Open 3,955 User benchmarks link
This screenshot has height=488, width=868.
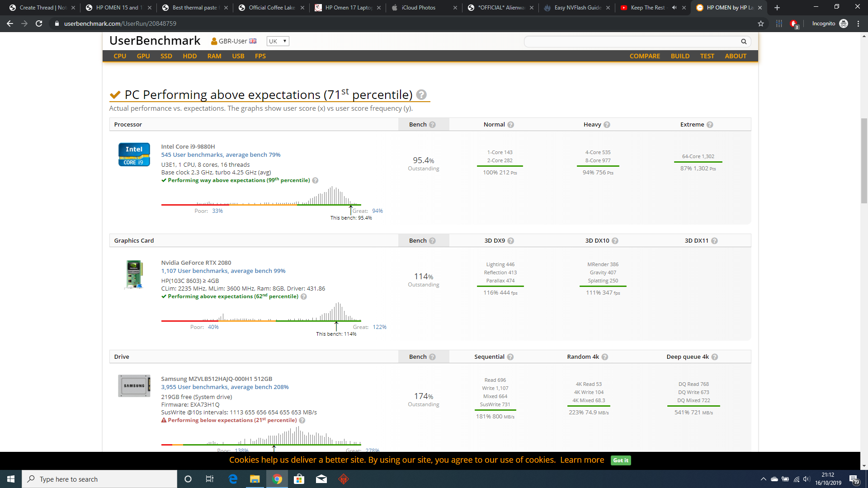[225, 387]
